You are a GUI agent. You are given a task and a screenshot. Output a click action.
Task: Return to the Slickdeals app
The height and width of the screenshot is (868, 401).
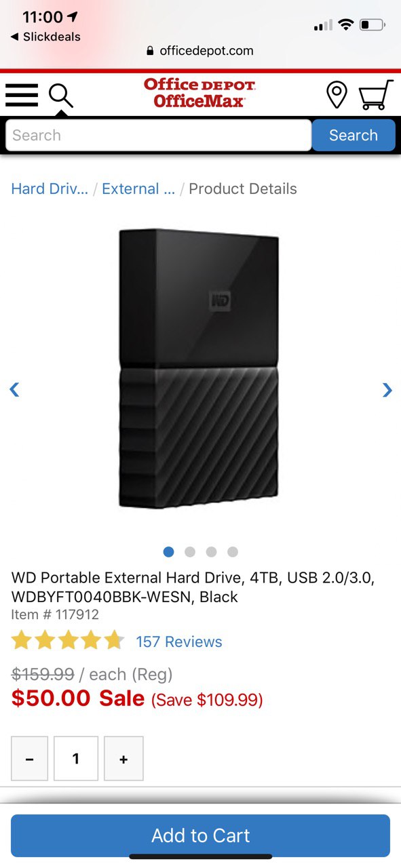pos(45,37)
